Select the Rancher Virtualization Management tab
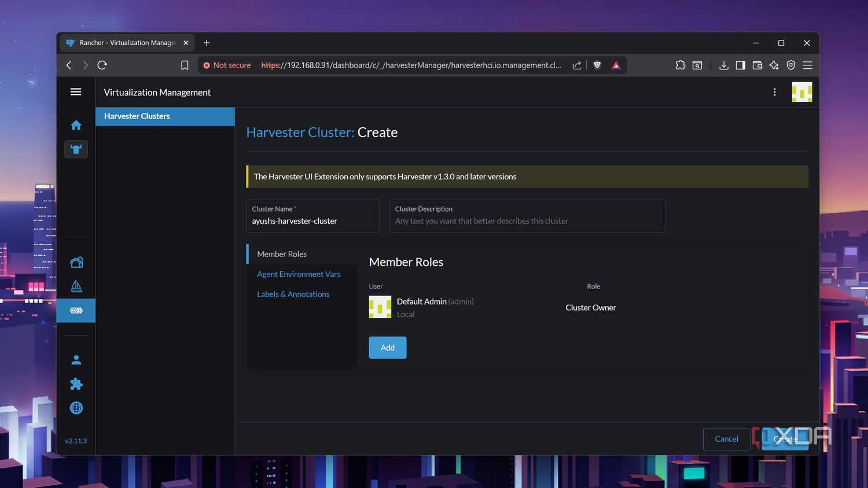This screenshot has height=488, width=868. click(126, 43)
